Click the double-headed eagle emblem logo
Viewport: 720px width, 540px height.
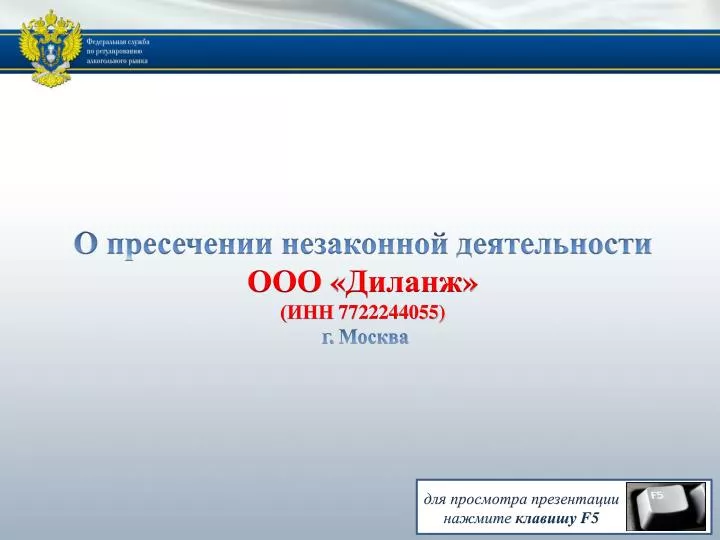(x=51, y=49)
